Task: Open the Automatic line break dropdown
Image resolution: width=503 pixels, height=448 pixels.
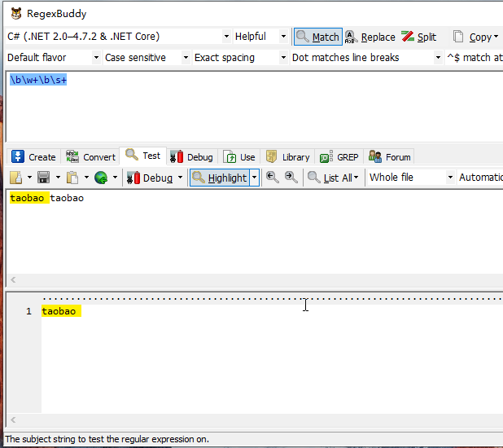Action: [x=480, y=178]
